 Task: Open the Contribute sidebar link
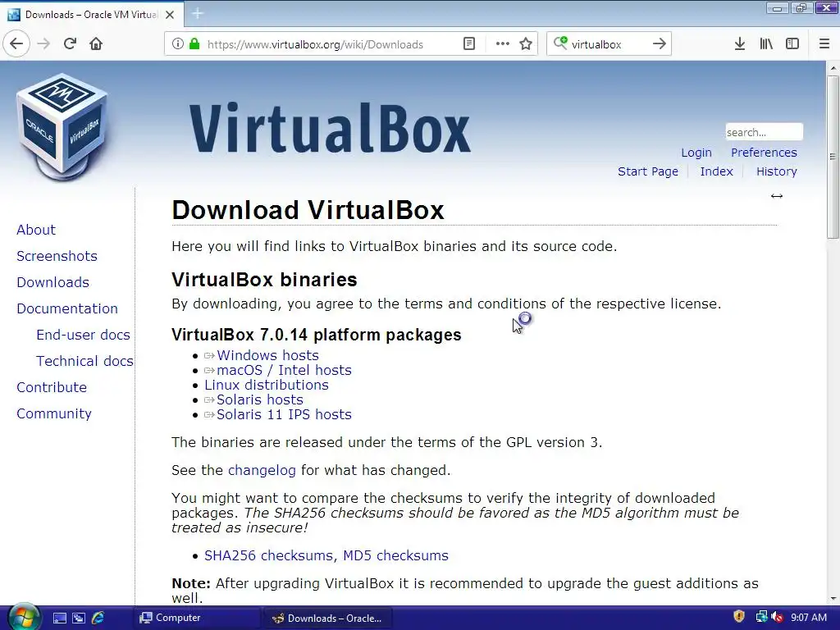(52, 387)
